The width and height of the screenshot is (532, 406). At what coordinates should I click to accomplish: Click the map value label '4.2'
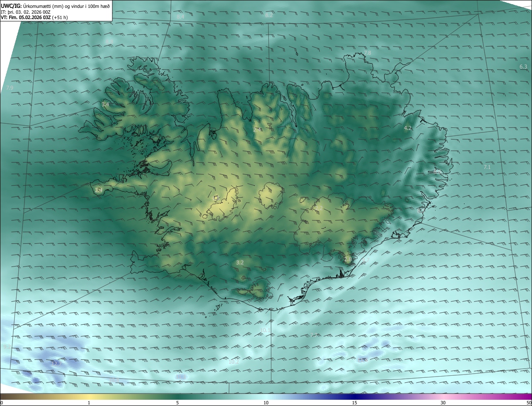click(x=408, y=128)
